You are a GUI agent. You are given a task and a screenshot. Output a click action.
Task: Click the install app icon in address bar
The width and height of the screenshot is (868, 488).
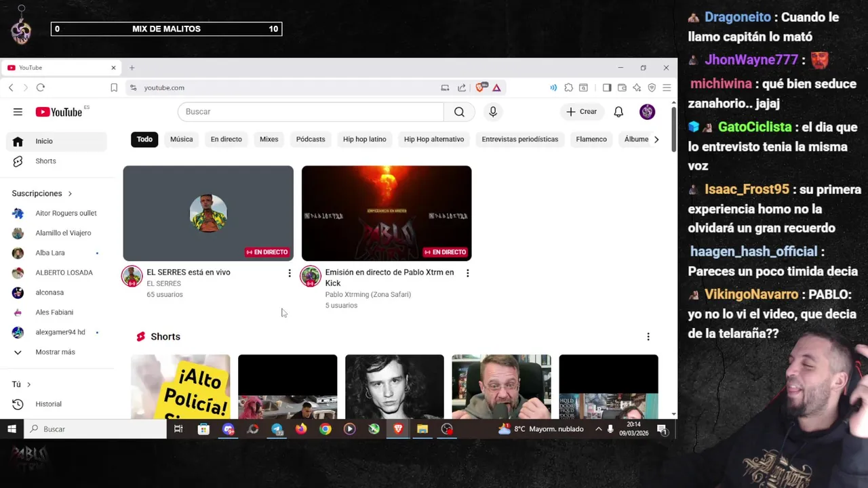click(x=445, y=87)
